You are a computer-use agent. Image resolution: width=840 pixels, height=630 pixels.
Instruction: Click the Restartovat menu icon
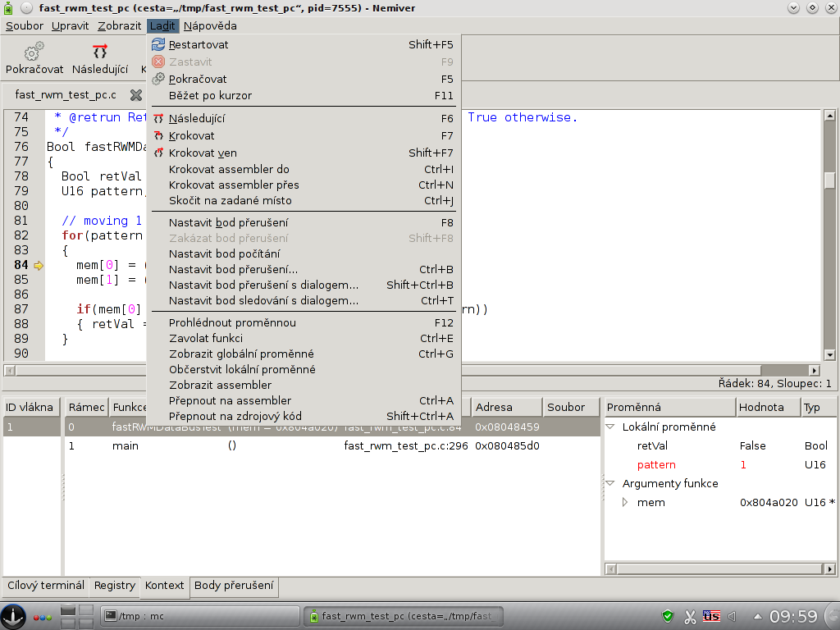pyautogui.click(x=158, y=44)
